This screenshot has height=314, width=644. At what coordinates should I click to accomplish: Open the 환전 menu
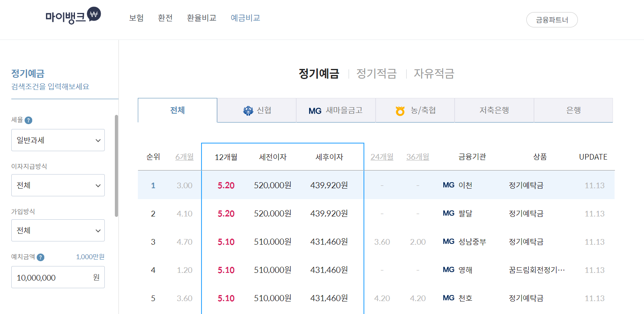click(165, 18)
